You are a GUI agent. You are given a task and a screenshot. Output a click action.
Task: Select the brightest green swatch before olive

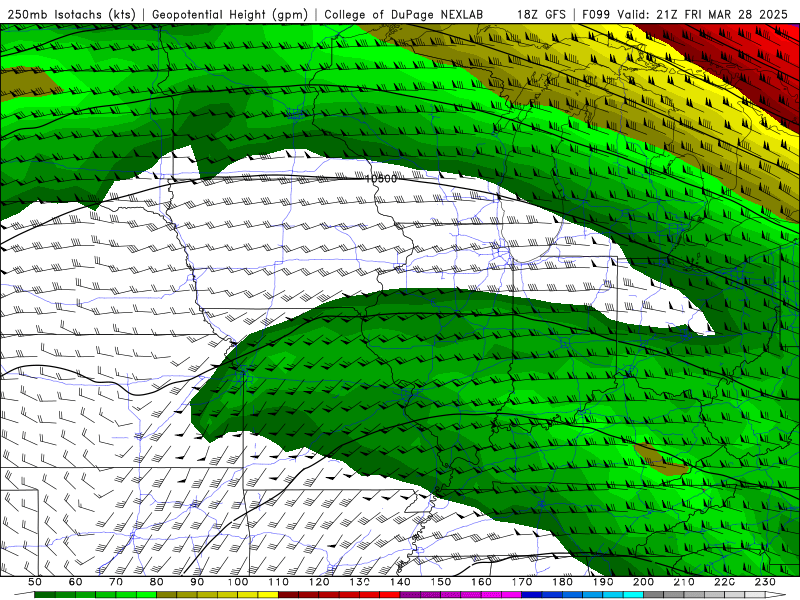click(146, 594)
